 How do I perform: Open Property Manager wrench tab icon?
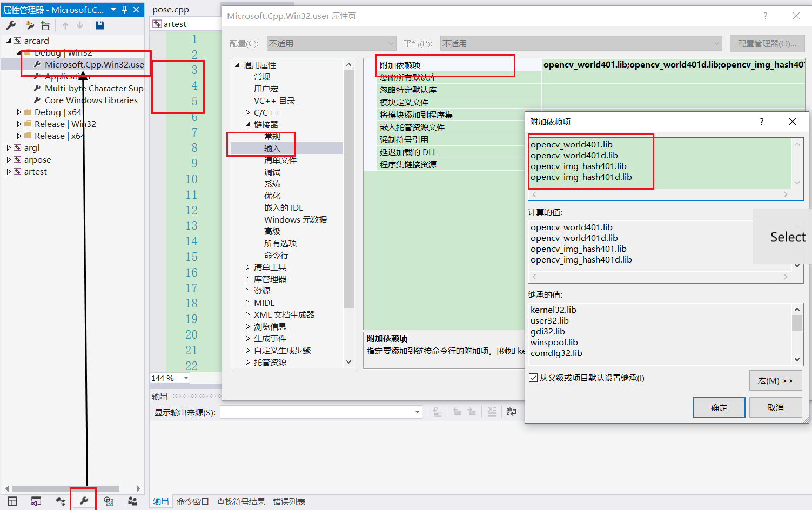(x=84, y=501)
